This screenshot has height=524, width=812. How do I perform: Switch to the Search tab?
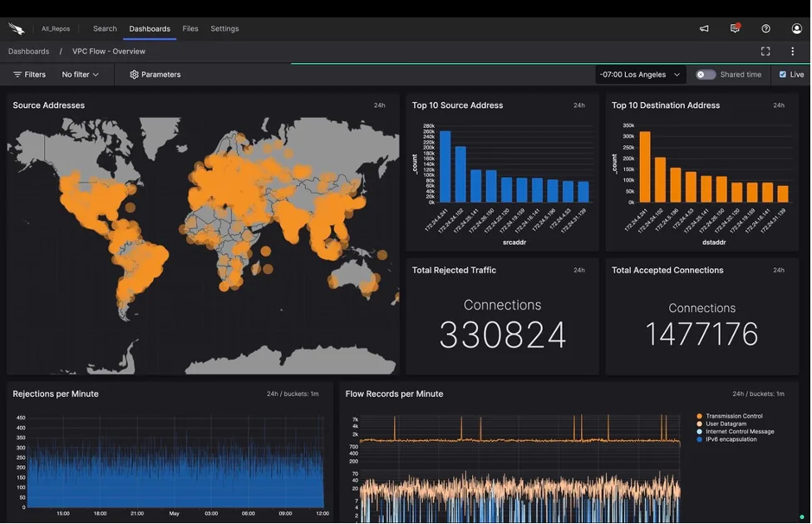[105, 29]
